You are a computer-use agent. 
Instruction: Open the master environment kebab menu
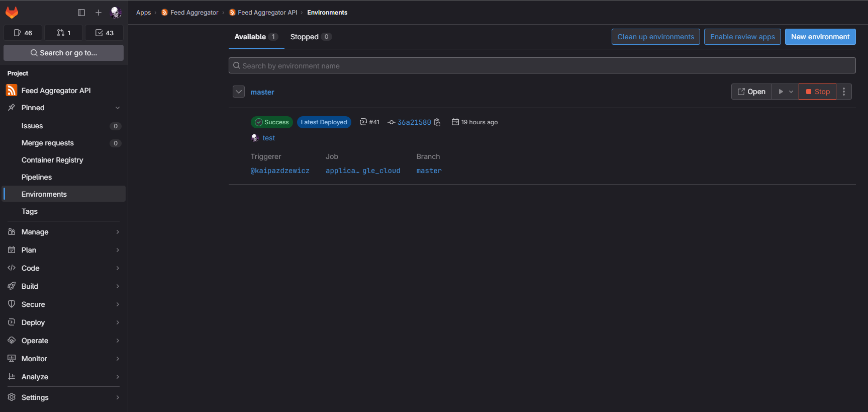[844, 92]
